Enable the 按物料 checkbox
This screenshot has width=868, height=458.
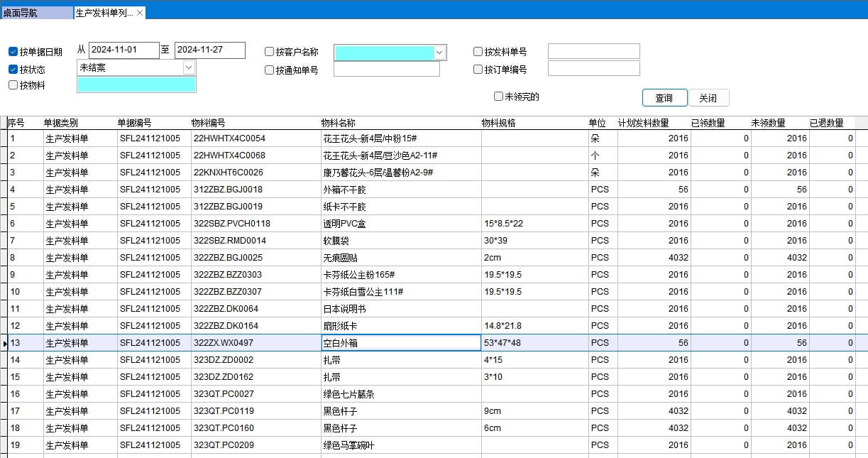click(13, 85)
